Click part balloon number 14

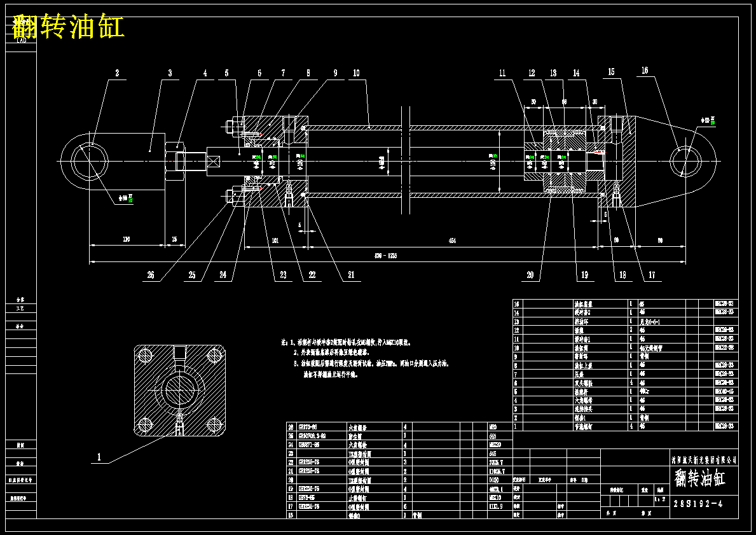576,73
